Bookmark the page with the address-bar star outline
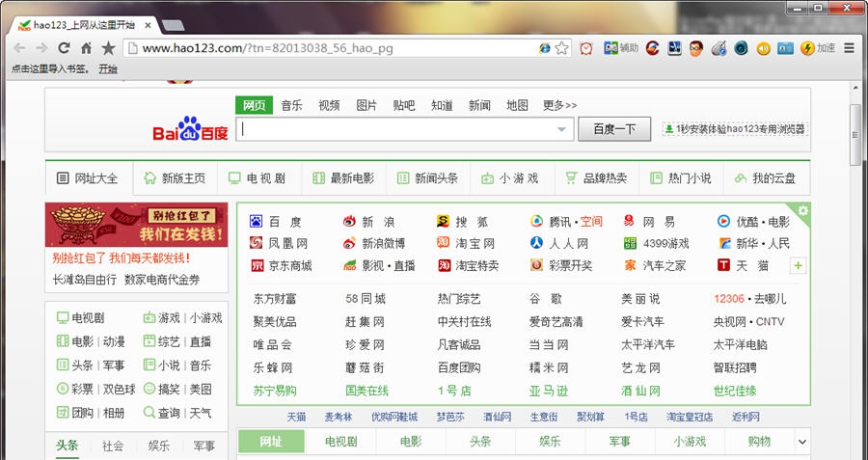 (561, 48)
